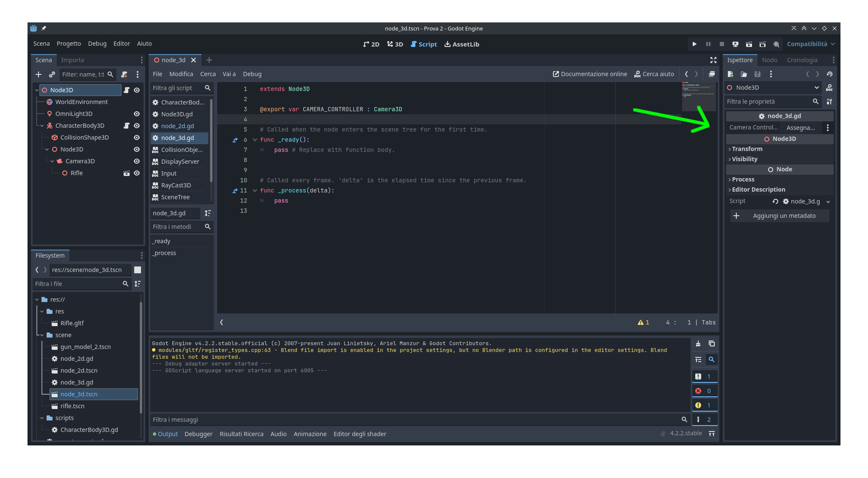
Task: Toggle script list sorting icon next to node_3d.gd
Action: (208, 213)
